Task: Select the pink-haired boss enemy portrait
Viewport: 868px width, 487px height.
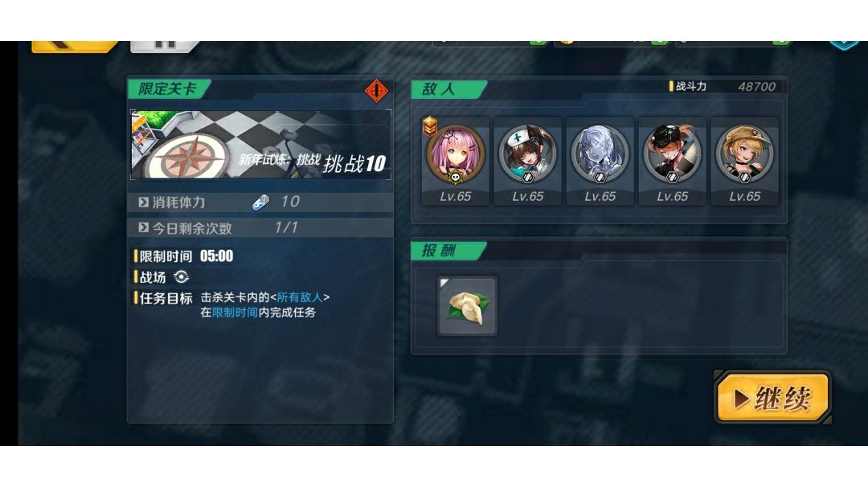Action: 455,155
